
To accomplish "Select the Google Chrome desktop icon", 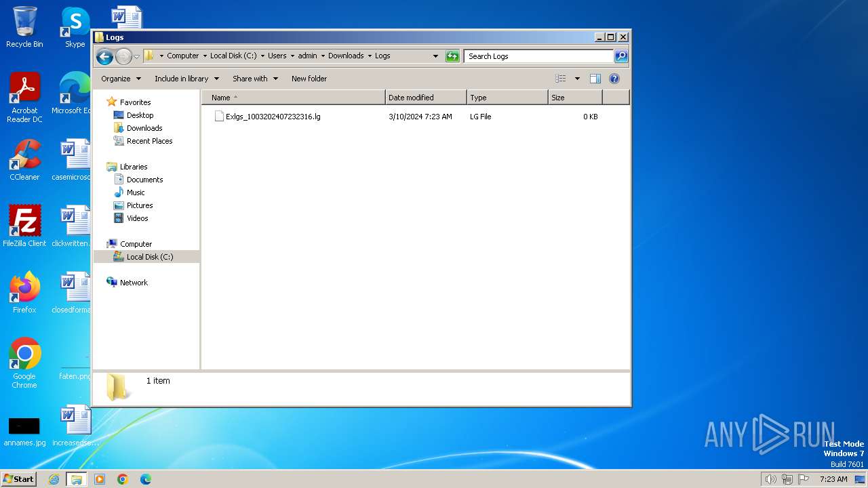I will tap(24, 363).
